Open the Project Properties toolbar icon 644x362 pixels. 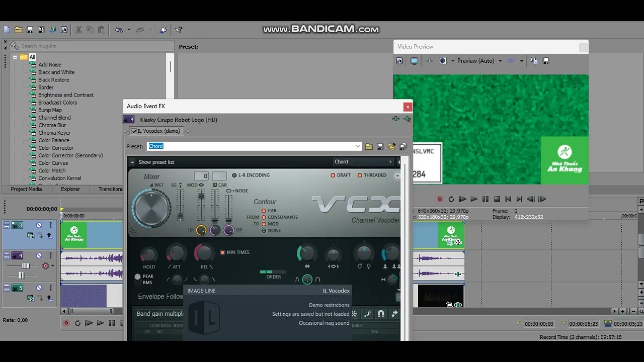64,30
